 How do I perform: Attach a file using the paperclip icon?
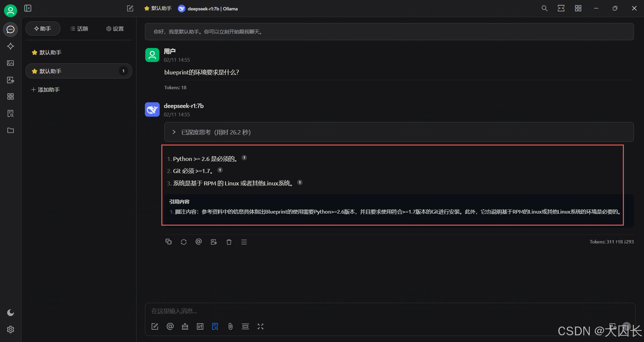pos(230,326)
